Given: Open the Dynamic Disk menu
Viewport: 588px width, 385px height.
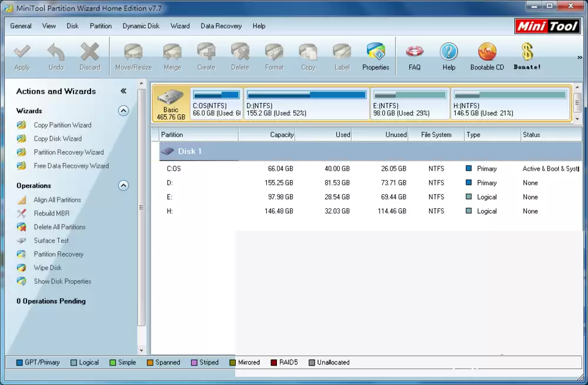Looking at the screenshot, I should click(x=141, y=26).
